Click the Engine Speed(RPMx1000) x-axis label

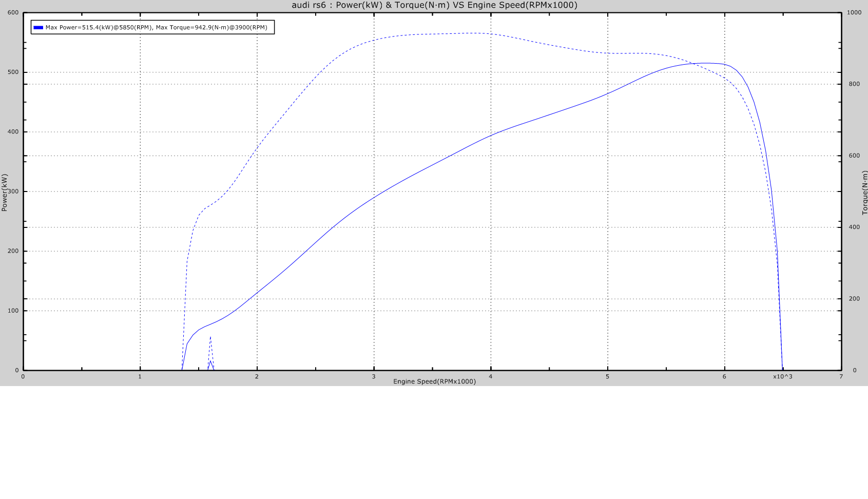point(434,381)
